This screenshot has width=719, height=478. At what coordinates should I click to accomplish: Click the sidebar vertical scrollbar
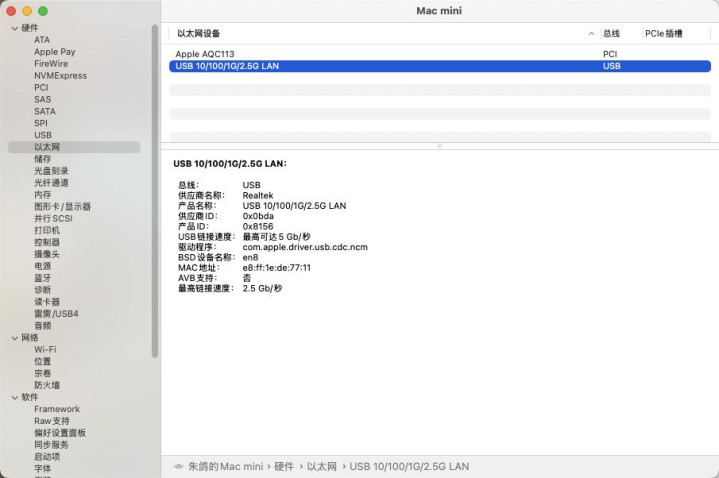[x=155, y=191]
